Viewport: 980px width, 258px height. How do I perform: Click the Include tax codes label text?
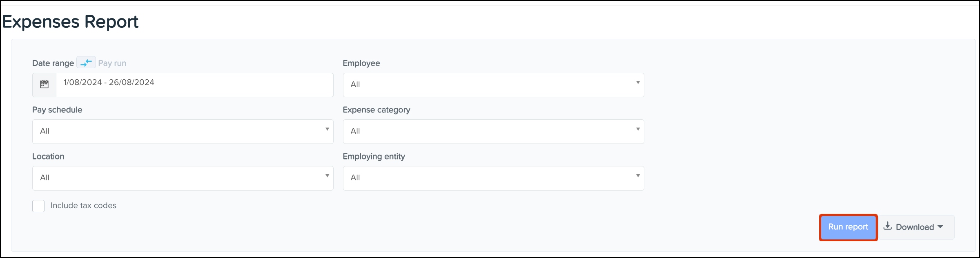83,206
